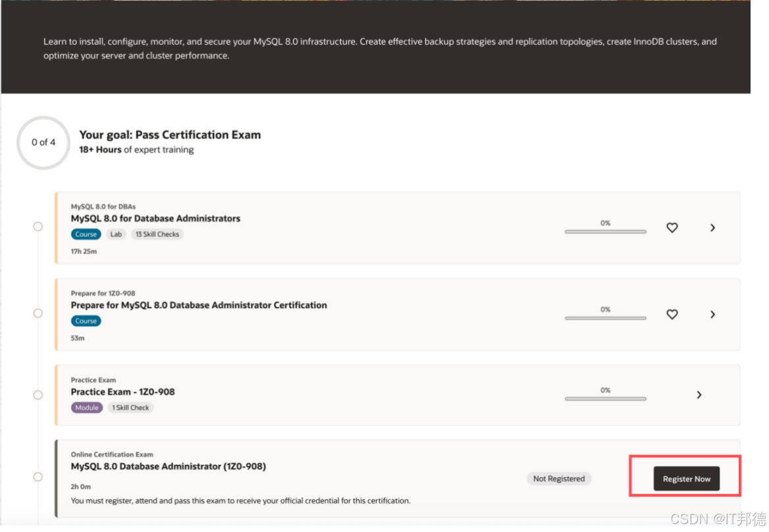769x532 pixels.
Task: Click the Register Now button
Action: pos(686,479)
